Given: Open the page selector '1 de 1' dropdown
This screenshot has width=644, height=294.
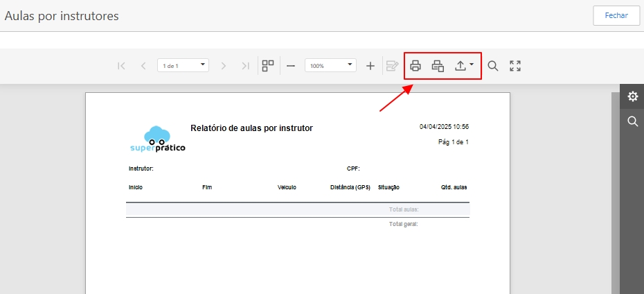Looking at the screenshot, I should 183,65.
